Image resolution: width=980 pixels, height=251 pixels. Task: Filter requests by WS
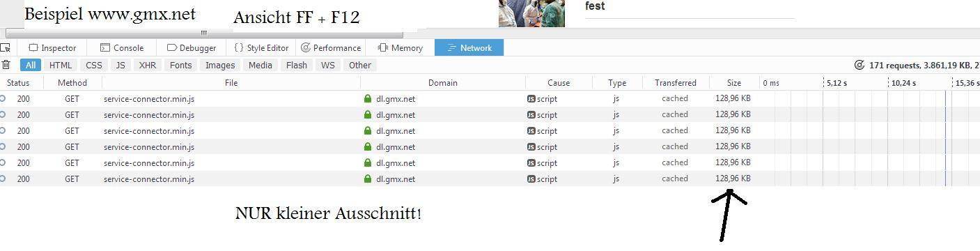click(328, 65)
